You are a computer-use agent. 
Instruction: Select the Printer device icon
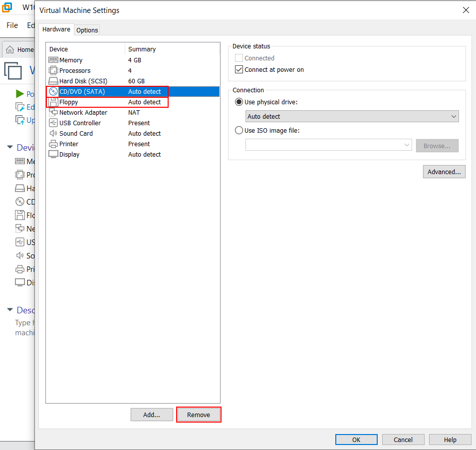click(53, 144)
